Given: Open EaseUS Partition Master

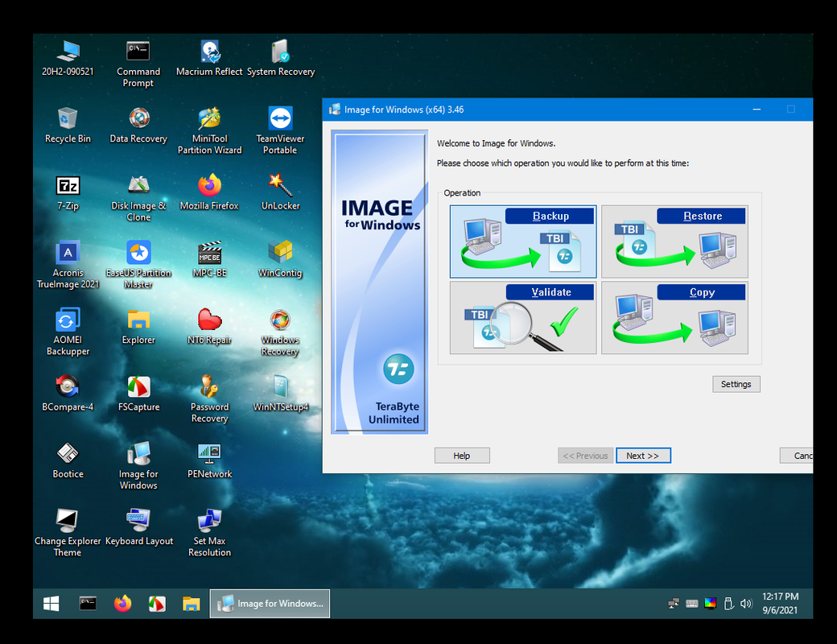Looking at the screenshot, I should pos(138,265).
